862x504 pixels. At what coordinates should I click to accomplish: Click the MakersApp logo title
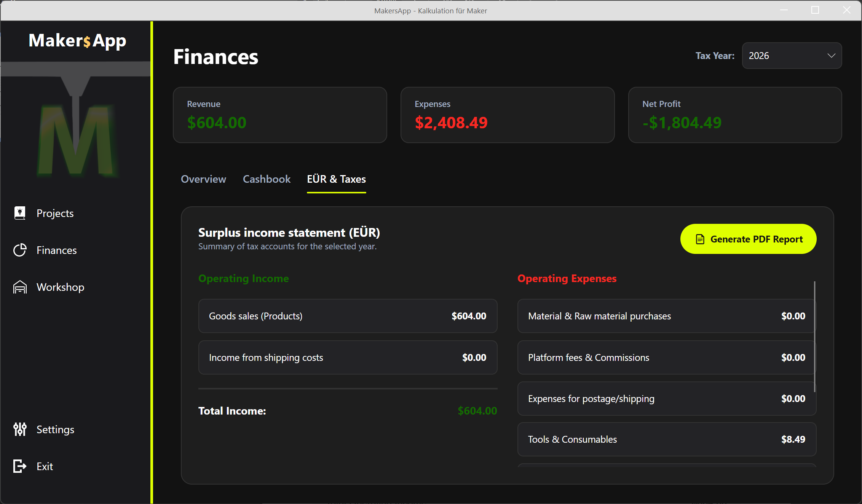[x=77, y=41]
